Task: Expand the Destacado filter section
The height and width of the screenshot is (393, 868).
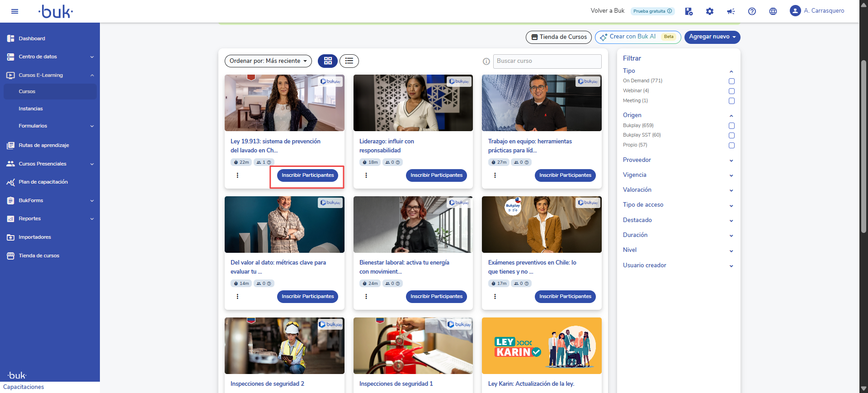Action: [731, 221]
